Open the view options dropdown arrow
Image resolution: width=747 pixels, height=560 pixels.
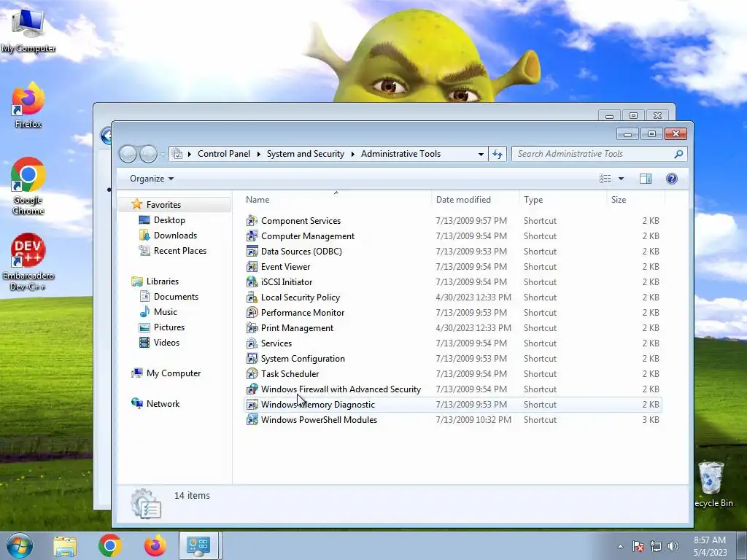622,179
